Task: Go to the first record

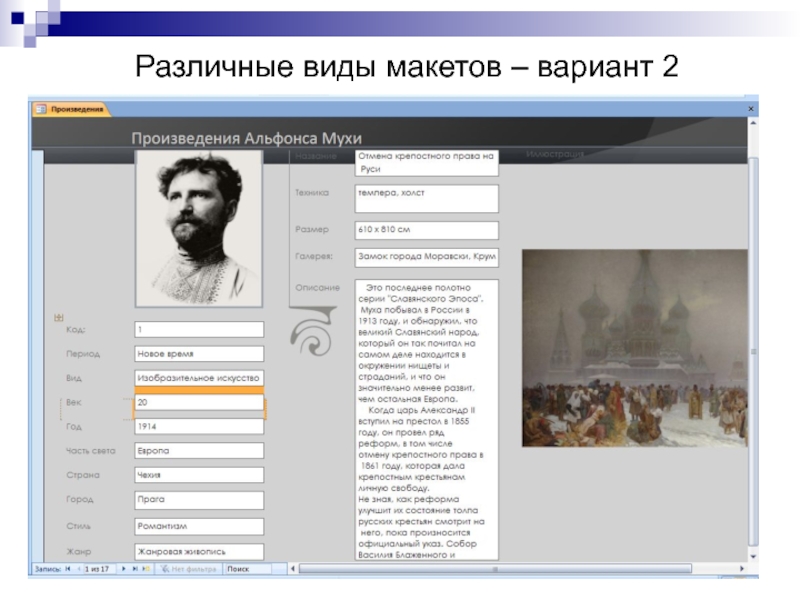Action: click(x=68, y=569)
